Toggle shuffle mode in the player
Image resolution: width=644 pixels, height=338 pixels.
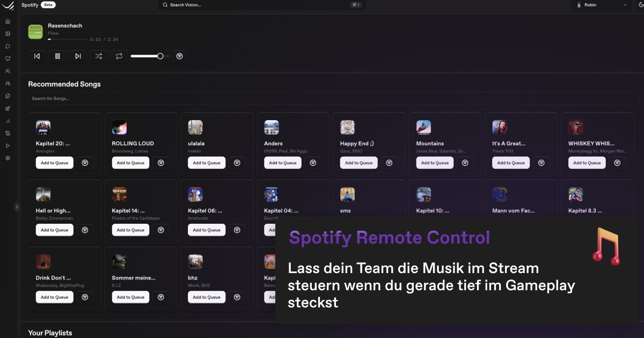coord(98,56)
